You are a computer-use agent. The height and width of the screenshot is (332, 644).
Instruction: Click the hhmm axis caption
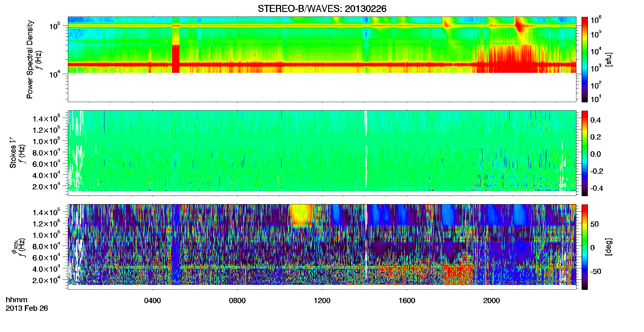pos(17,300)
